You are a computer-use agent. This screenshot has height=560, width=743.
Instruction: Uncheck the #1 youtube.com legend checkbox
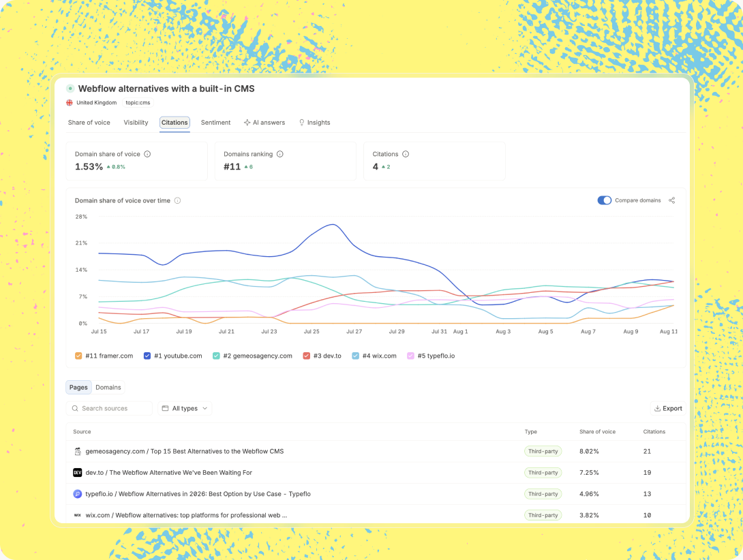[147, 356]
